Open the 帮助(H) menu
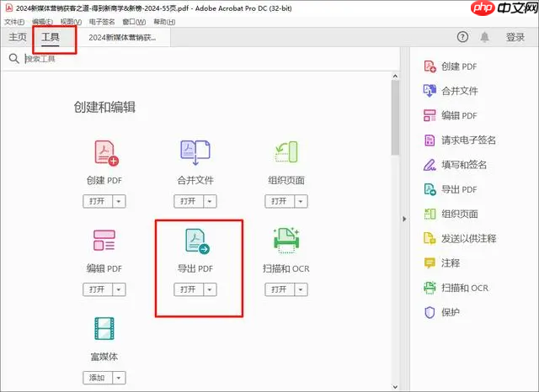The width and height of the screenshot is (539, 392). [x=164, y=22]
